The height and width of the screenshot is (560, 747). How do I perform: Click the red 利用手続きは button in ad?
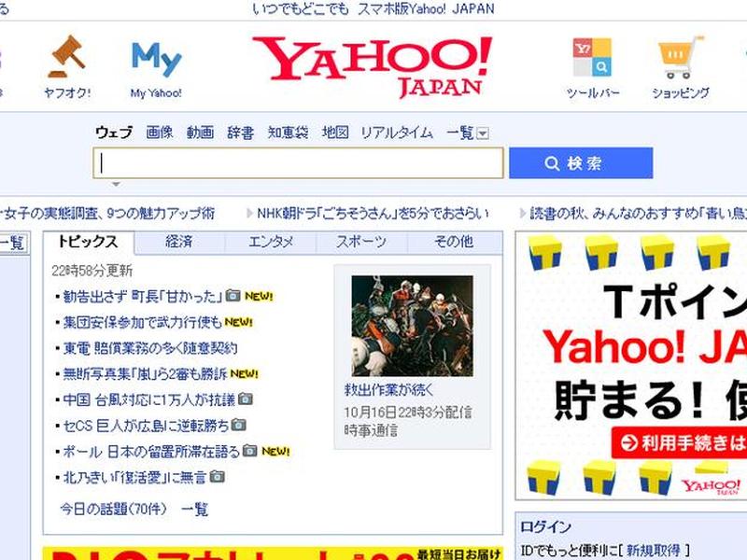pyautogui.click(x=680, y=442)
